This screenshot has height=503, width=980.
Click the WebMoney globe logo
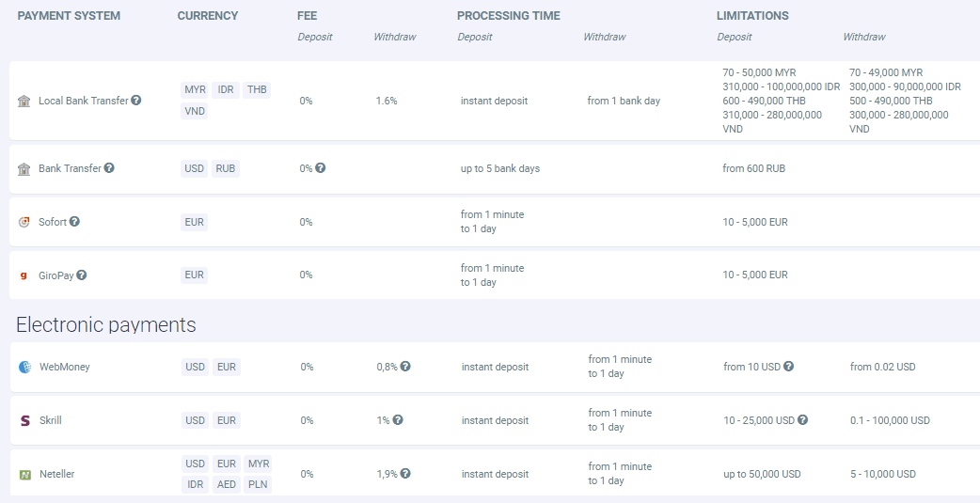pyautogui.click(x=24, y=367)
